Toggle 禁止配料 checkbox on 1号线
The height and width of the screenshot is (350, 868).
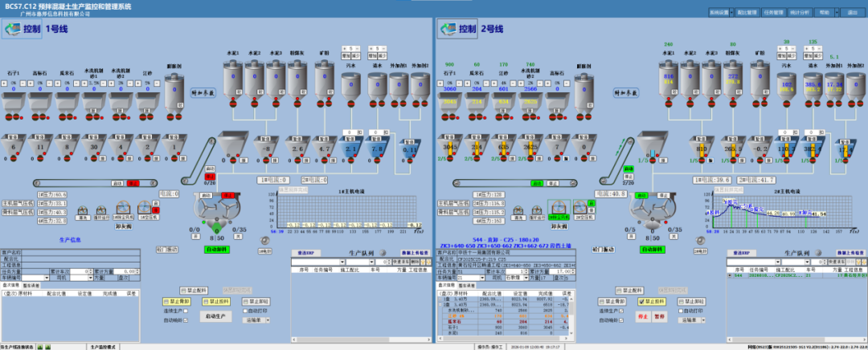(182, 291)
